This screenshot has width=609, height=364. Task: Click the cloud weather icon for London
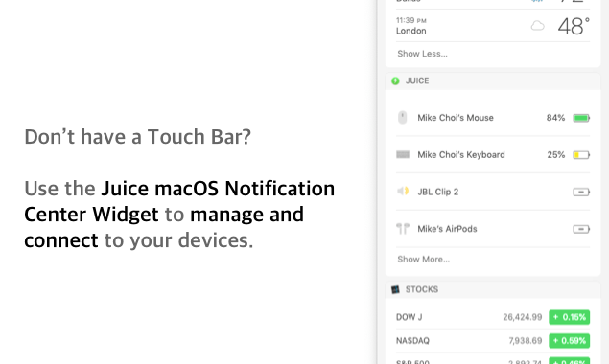point(537,26)
